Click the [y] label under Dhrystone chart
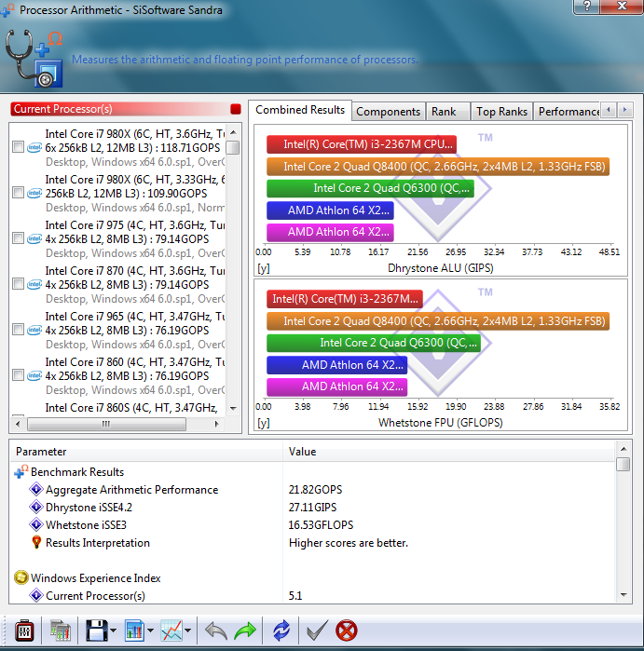The width and height of the screenshot is (644, 651). 264,268
